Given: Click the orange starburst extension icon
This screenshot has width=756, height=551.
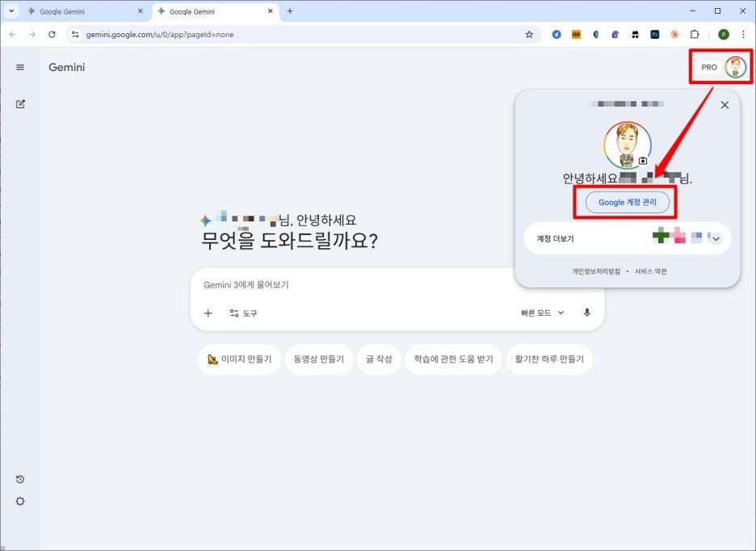Looking at the screenshot, I should [674, 34].
